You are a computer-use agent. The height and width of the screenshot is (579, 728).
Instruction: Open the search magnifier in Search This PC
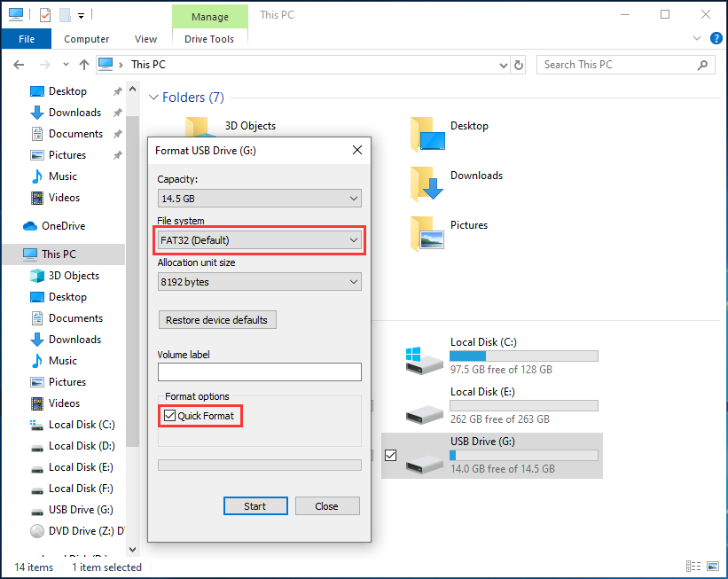coord(703,65)
